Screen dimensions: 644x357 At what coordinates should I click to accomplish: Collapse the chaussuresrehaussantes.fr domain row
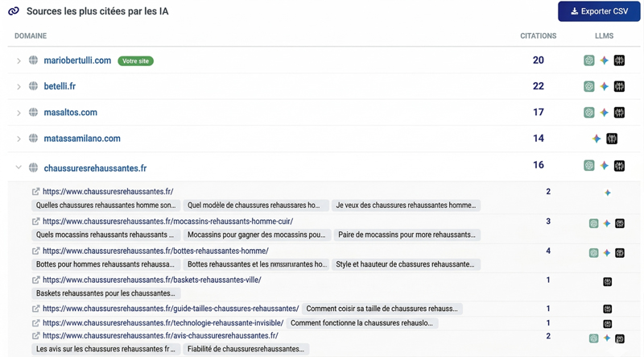click(x=19, y=168)
